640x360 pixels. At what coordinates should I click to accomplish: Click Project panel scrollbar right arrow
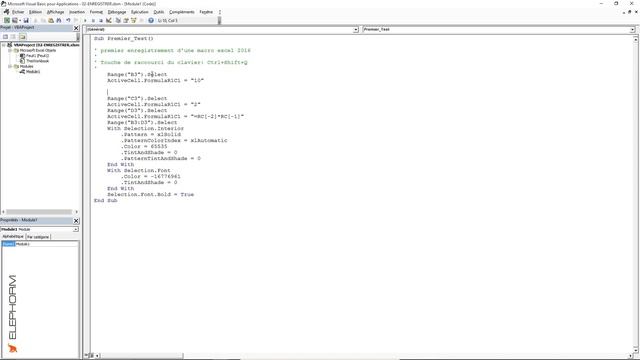(x=76, y=212)
